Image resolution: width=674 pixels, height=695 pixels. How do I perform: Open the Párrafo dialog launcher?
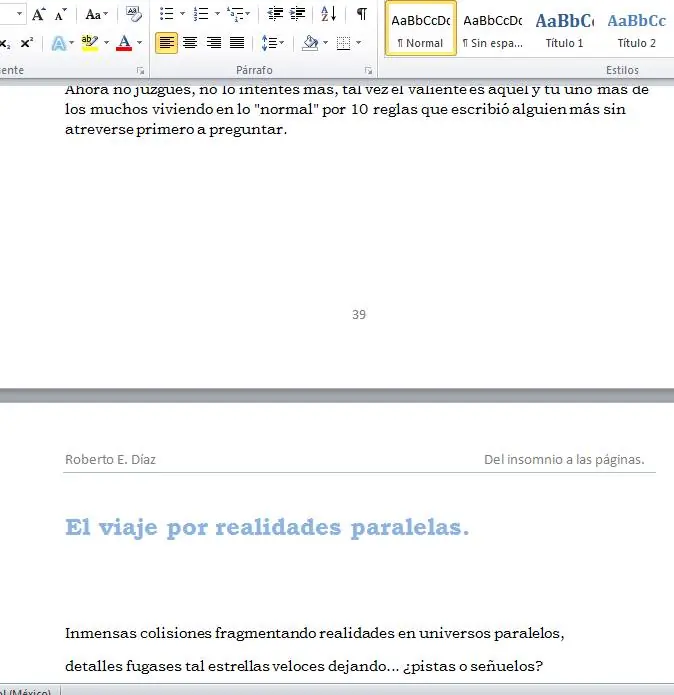[368, 70]
